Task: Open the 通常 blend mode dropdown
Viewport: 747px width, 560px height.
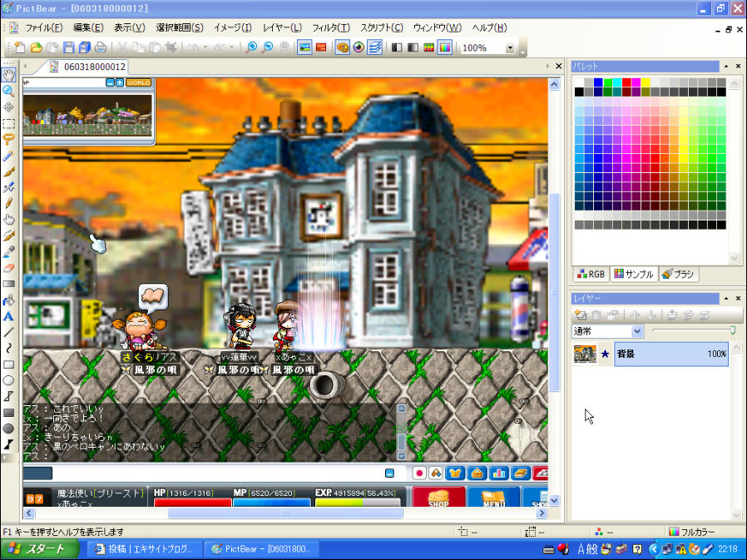Action: click(x=637, y=330)
